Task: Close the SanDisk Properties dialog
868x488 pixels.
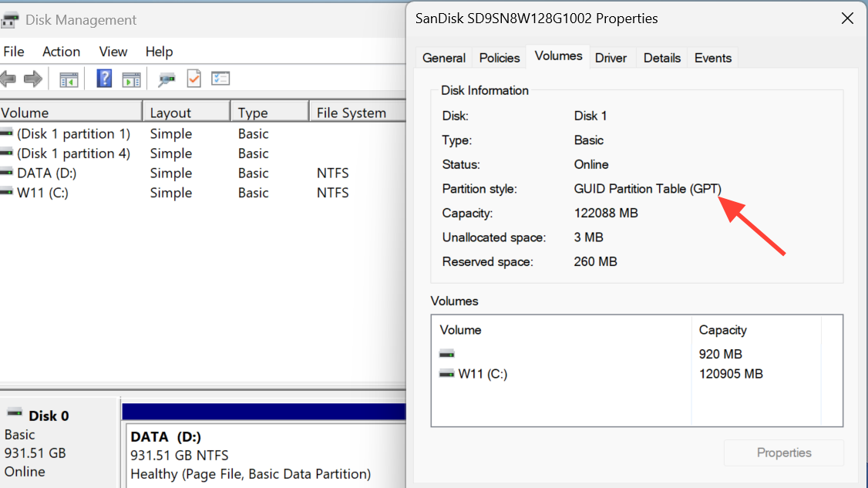Action: [847, 19]
